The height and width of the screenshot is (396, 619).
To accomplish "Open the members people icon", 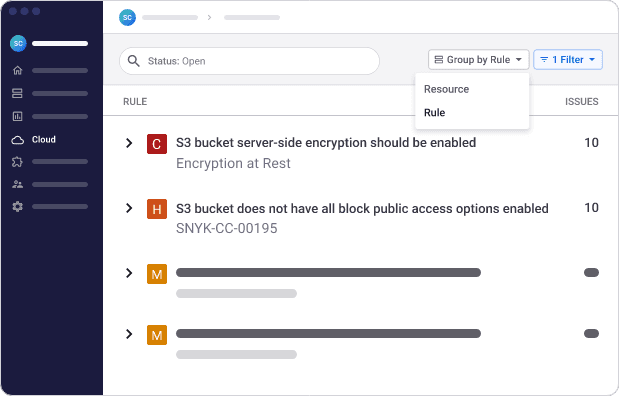I will point(17,184).
